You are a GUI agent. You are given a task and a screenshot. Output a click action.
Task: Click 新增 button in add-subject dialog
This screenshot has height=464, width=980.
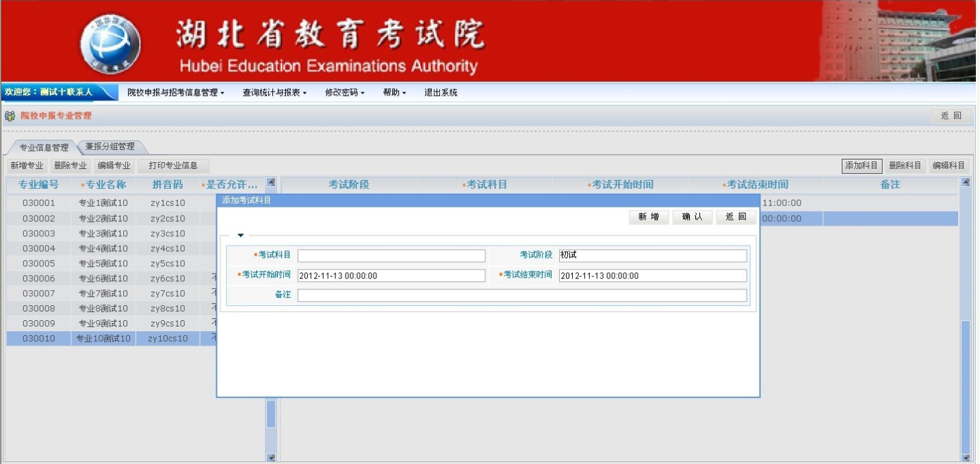pyautogui.click(x=648, y=217)
